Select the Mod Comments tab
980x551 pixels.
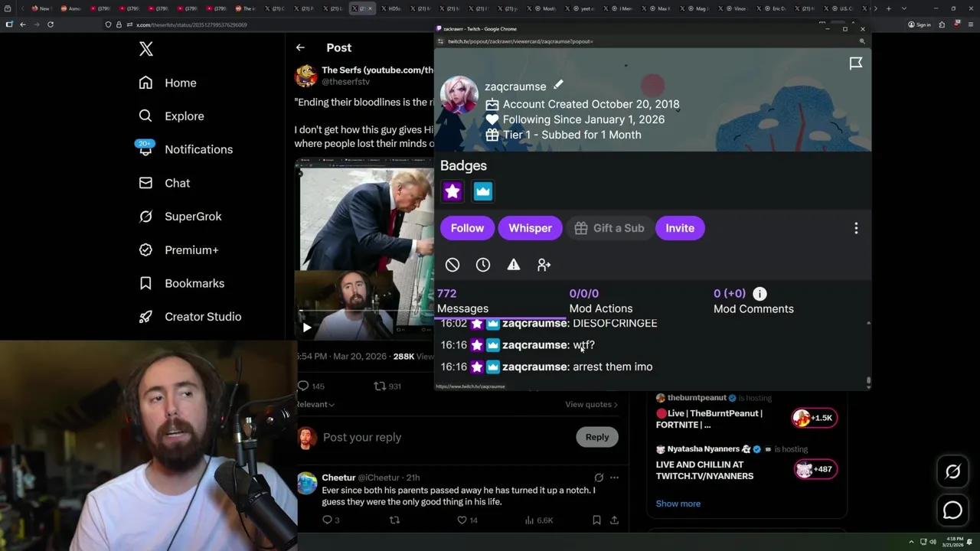753,301
